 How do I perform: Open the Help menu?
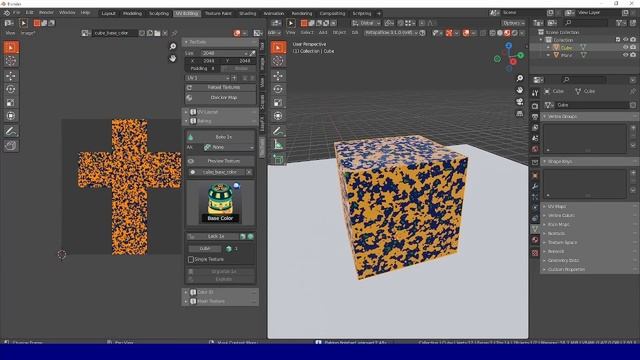coord(85,13)
